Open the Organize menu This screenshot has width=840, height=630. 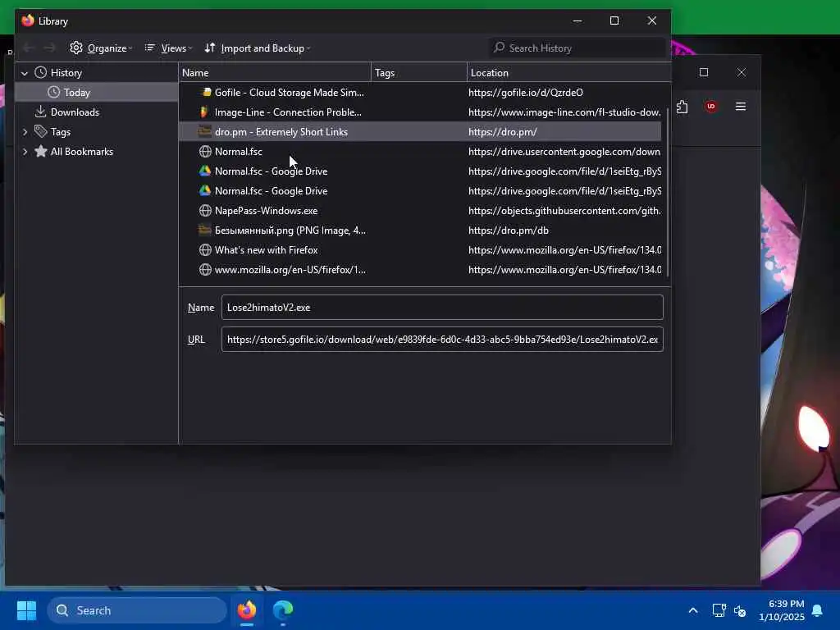pyautogui.click(x=101, y=48)
